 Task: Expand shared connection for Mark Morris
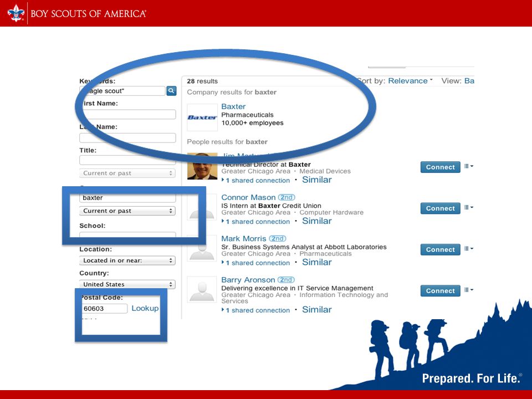(x=256, y=263)
